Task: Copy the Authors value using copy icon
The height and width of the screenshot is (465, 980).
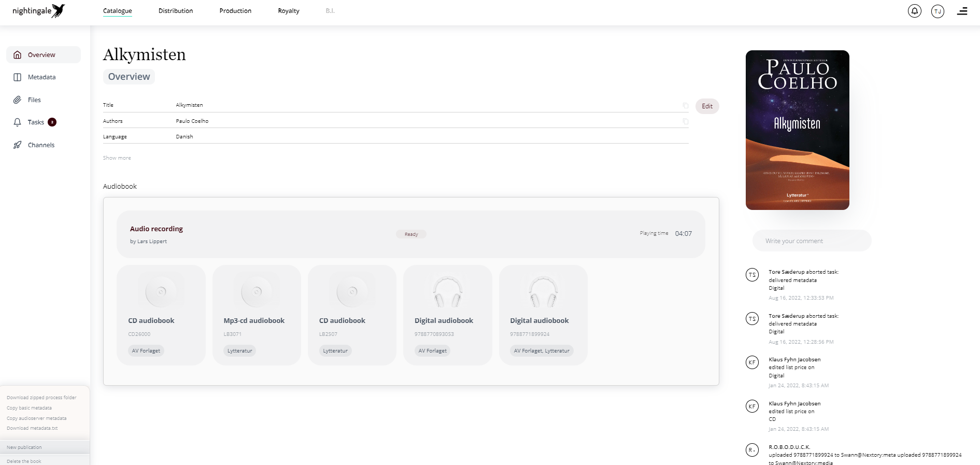Action: pos(686,121)
